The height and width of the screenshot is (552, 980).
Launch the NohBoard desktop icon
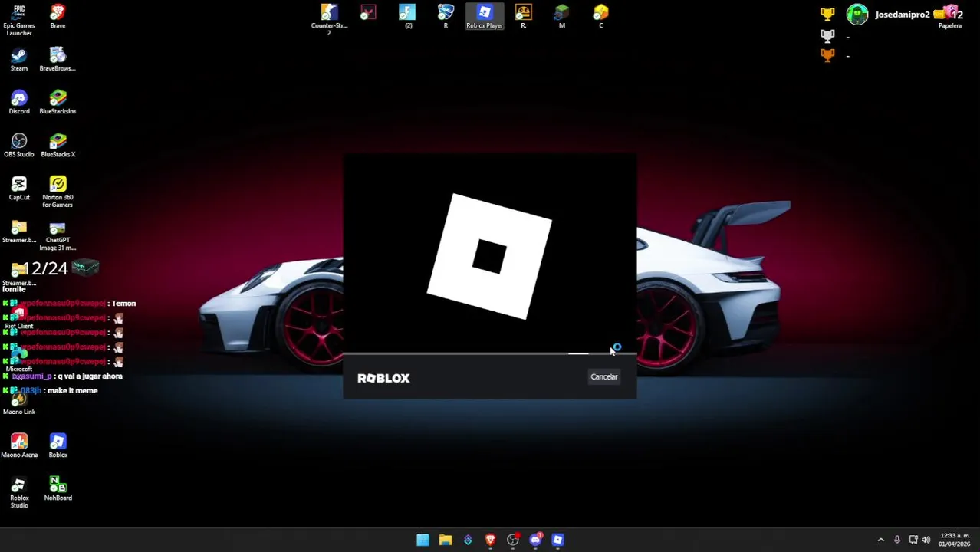[x=58, y=489]
